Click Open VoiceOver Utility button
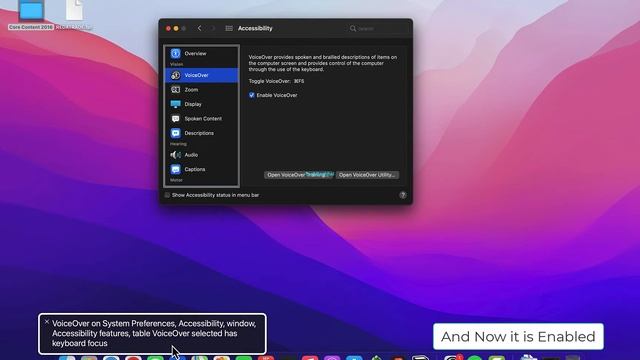The image size is (640, 360). [x=367, y=175]
